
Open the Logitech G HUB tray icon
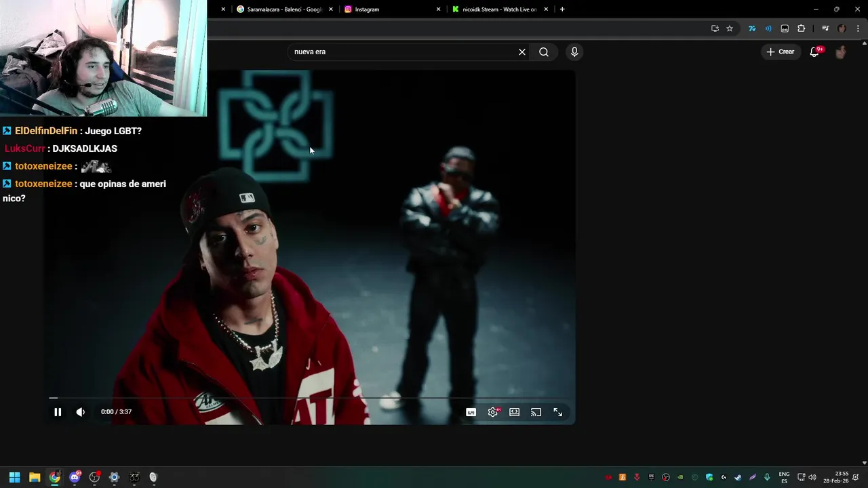tap(724, 477)
